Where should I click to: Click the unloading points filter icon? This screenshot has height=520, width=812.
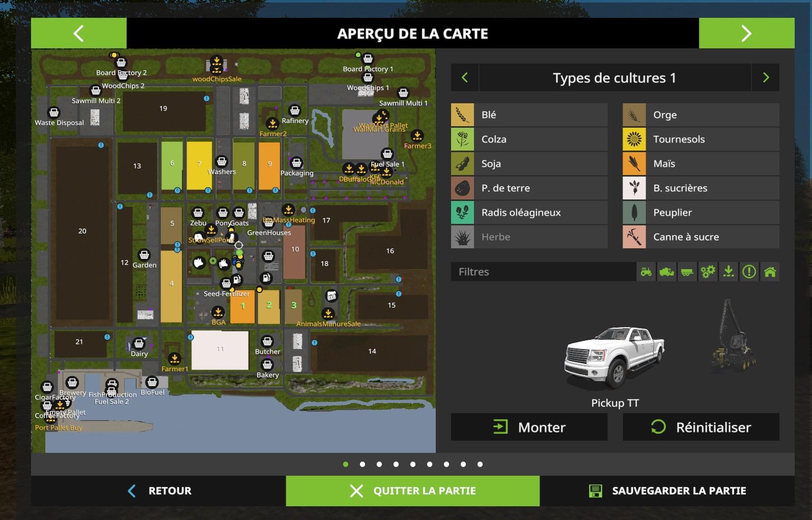tap(729, 272)
